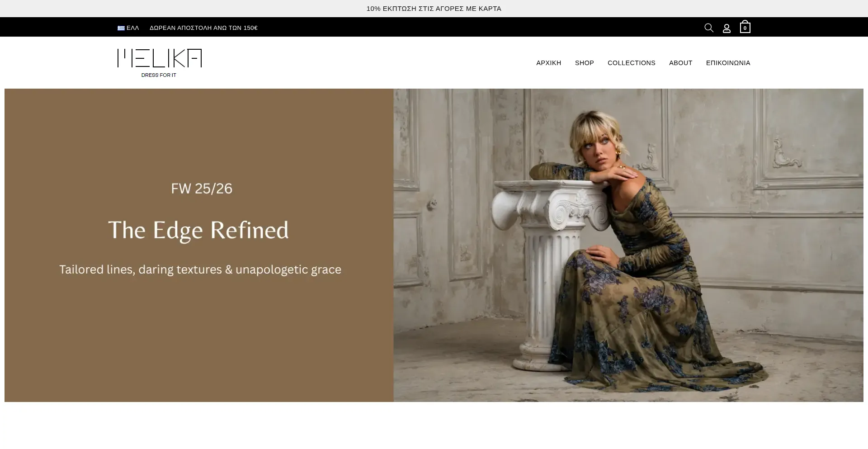
Task: Click the FW 25/26 collection label
Action: pyautogui.click(x=202, y=189)
